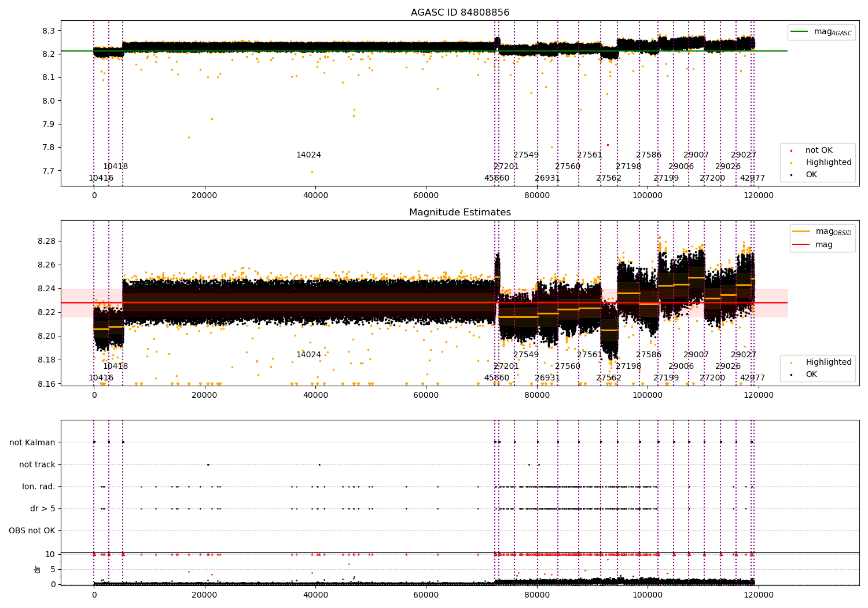Screen dimensions: 868x608
Task: Select the 7.9 y-axis tick label
Action: (x=49, y=124)
